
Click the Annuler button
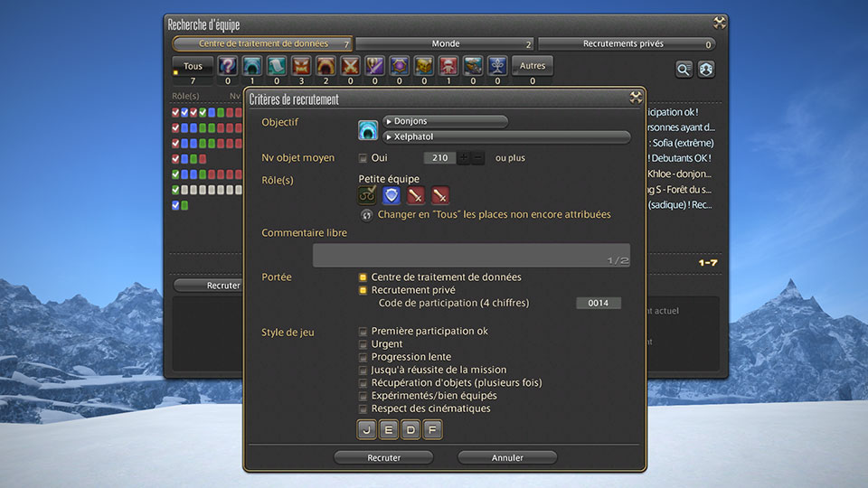click(507, 458)
